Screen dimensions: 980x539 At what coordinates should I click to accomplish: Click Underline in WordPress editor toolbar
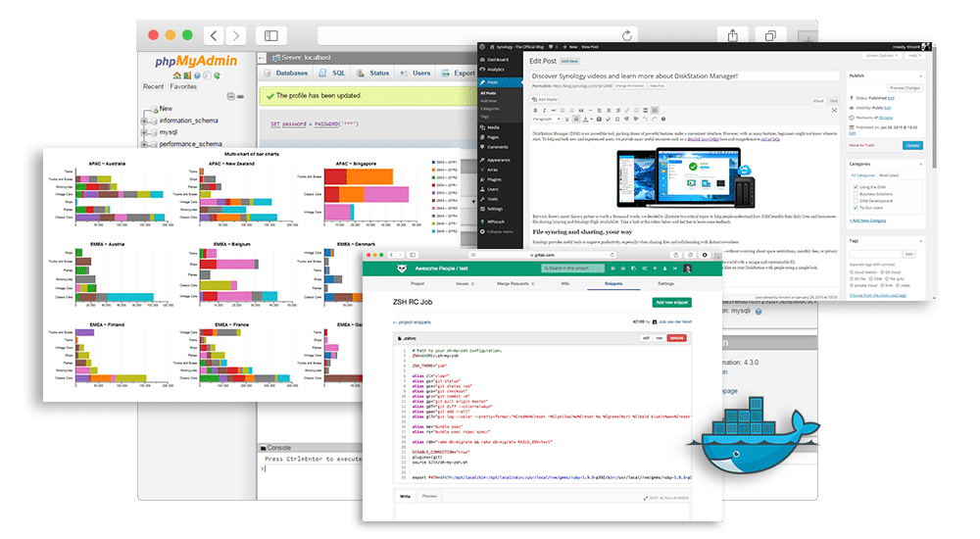(x=566, y=119)
